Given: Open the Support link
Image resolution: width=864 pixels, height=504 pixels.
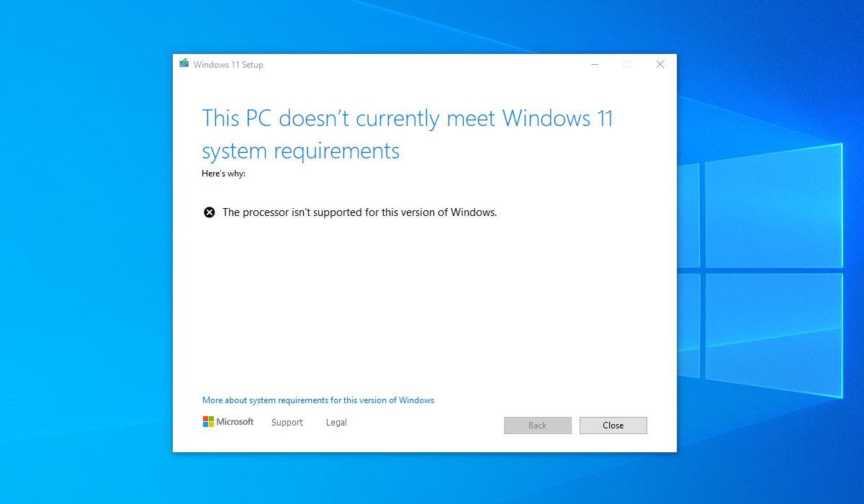Looking at the screenshot, I should [x=287, y=423].
